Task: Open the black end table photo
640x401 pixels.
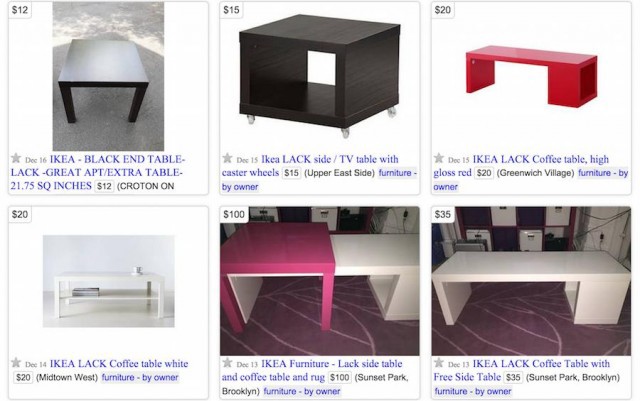Action: (108, 76)
